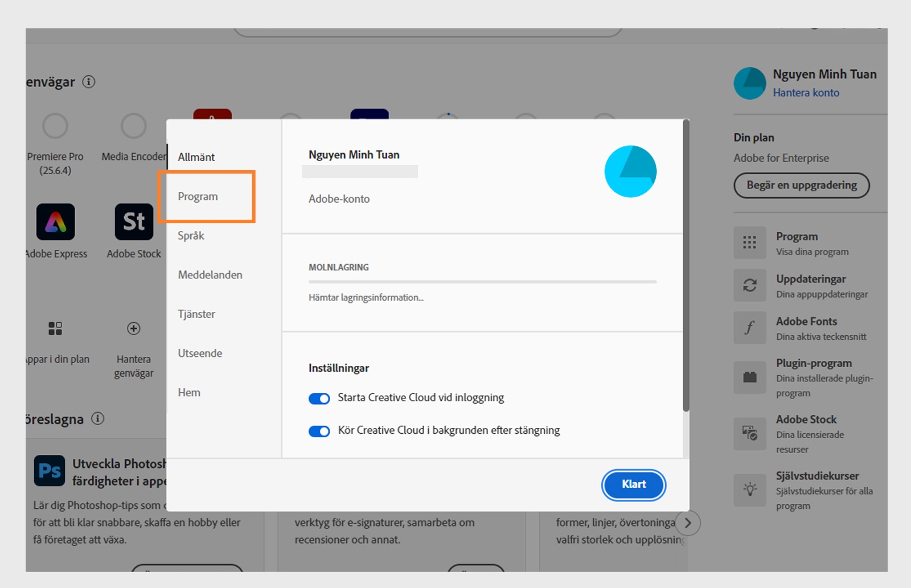Turn off 'Kör Creative Cloud i bakgrunden efter stängning'
This screenshot has height=588, width=911.
(x=319, y=431)
